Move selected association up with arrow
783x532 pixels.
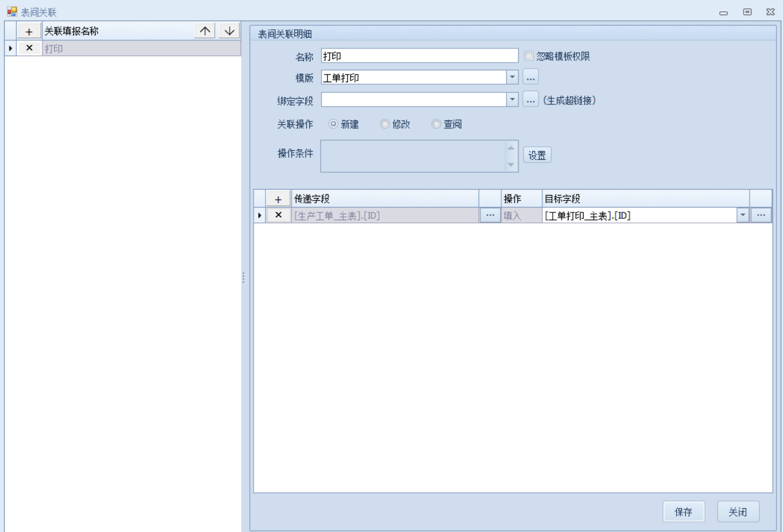pos(205,32)
